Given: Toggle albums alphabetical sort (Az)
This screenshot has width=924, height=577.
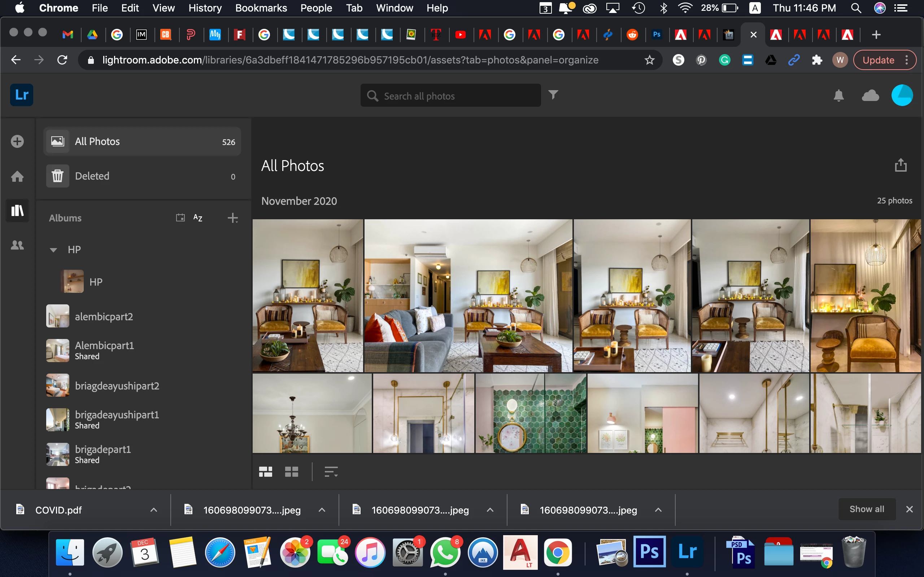Looking at the screenshot, I should tap(198, 217).
